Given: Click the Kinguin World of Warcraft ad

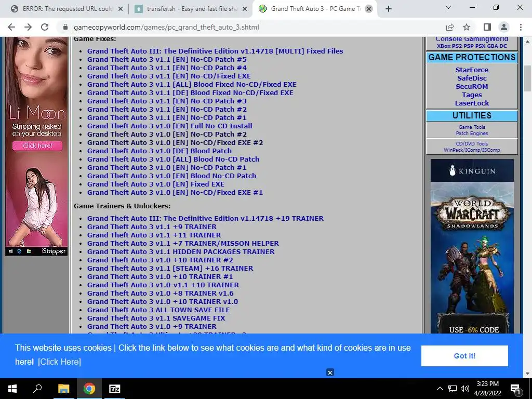Looking at the screenshot, I should 472,246.
